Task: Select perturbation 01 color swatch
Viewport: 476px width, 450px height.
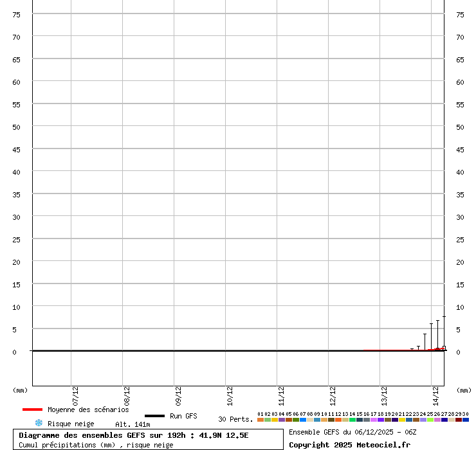Action: click(261, 420)
